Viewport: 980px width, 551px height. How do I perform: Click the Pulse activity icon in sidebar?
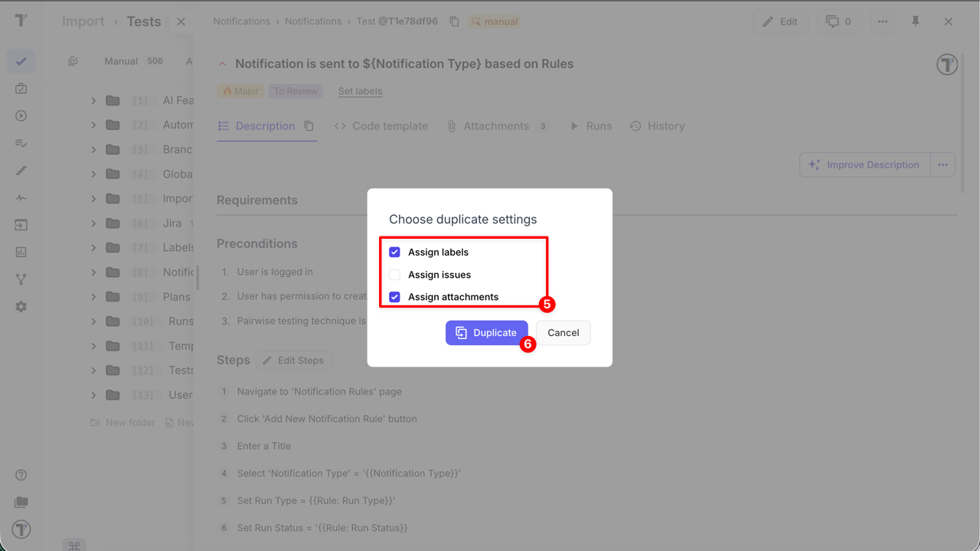tap(21, 197)
